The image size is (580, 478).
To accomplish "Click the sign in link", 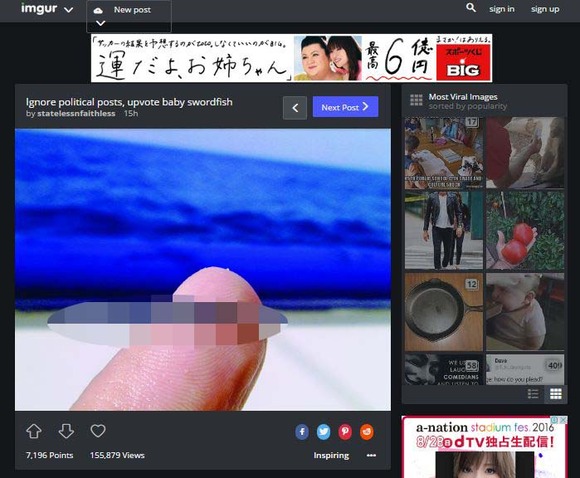I will (502, 9).
